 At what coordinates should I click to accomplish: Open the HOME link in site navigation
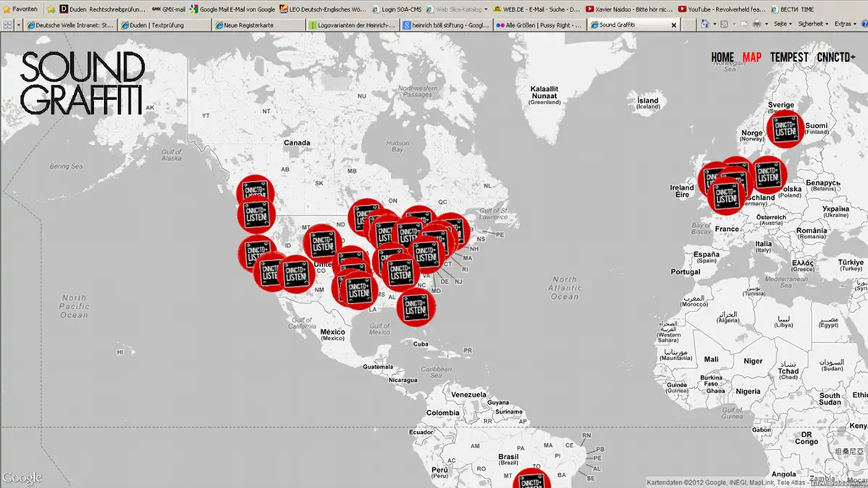(x=722, y=57)
